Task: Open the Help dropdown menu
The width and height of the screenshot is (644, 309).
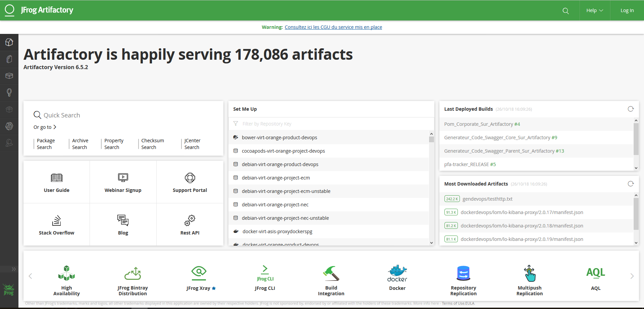Action: pyautogui.click(x=595, y=10)
